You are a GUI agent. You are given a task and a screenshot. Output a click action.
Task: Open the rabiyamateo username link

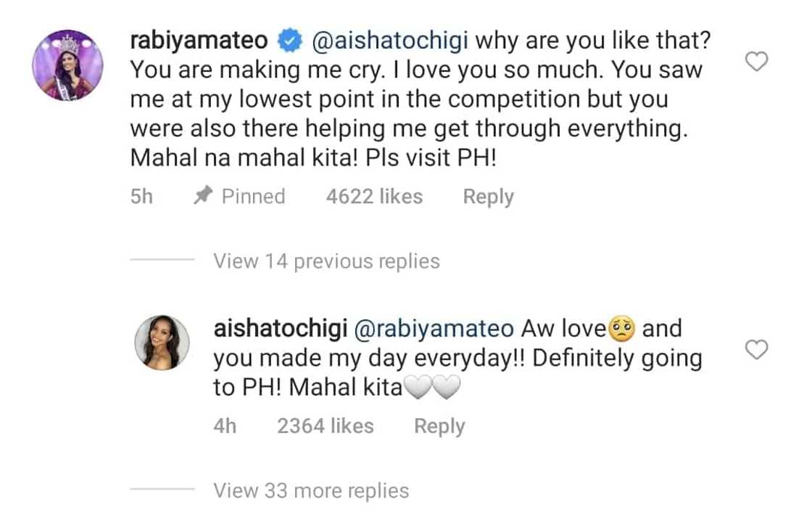point(199,41)
